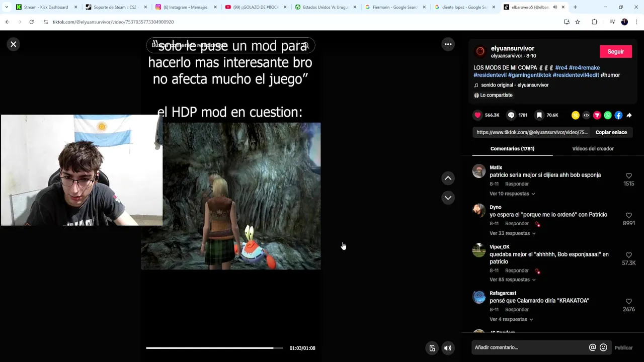Follow elyuansurvivor with the Seguir button
The height and width of the screenshot is (362, 644).
[616, 52]
